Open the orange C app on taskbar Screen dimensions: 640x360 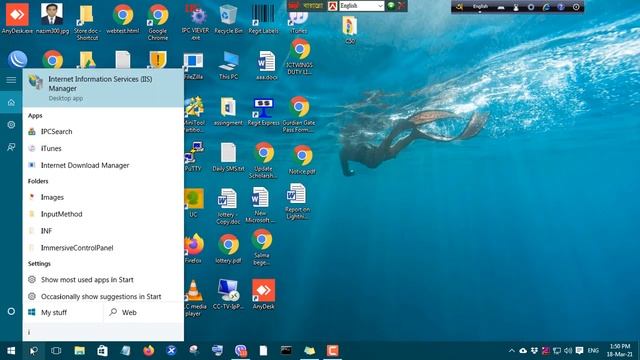pyautogui.click(x=332, y=351)
